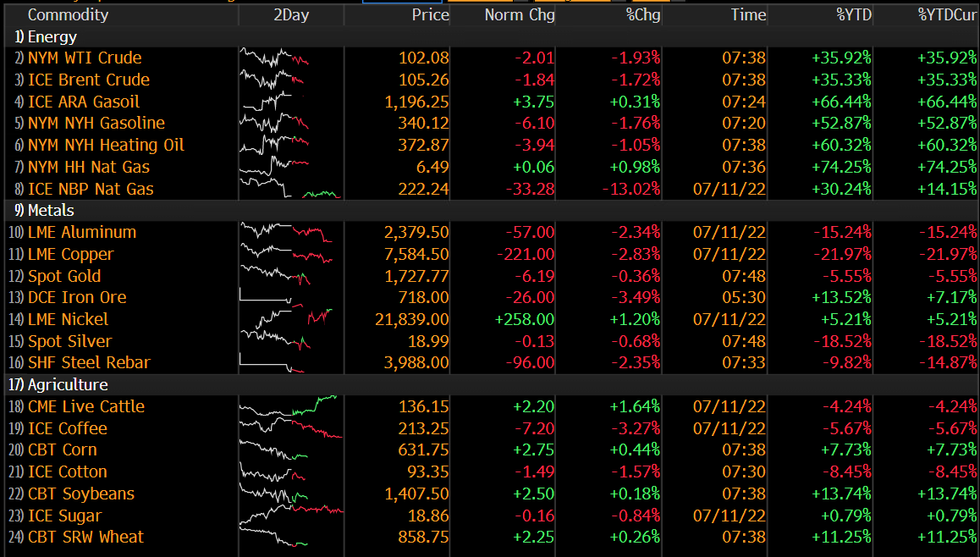The image size is (980, 557).
Task: Click the ICE Cotton commodity name
Action: point(68,472)
